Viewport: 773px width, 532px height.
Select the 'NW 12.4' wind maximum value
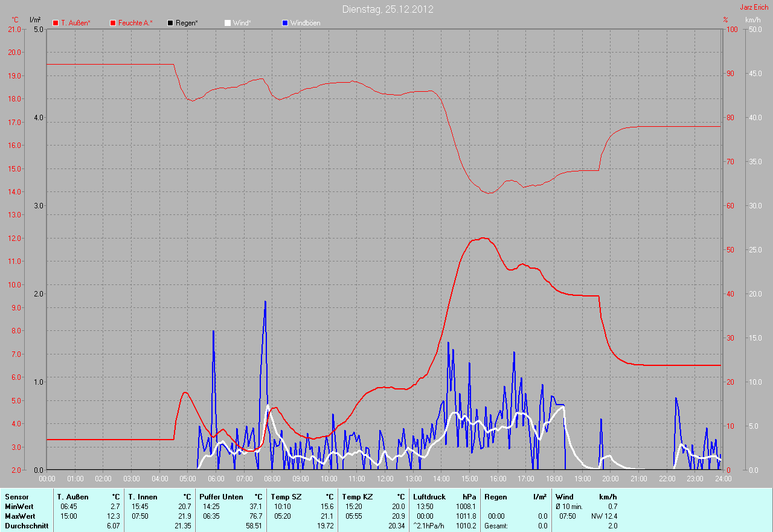point(605,516)
